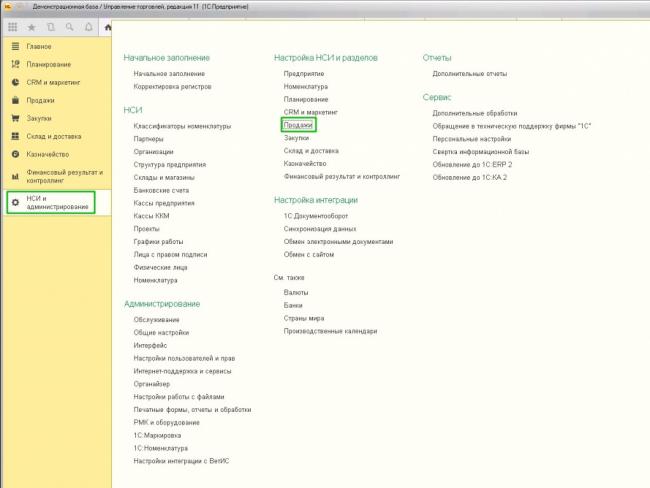Open the Главное section in sidebar
The height and width of the screenshot is (488, 650).
(40, 46)
